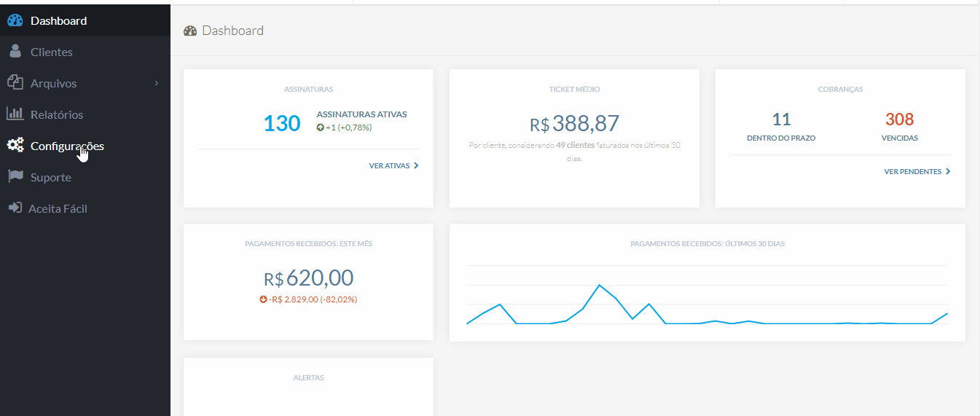The image size is (980, 416).
Task: Click the chevron next to VER PENDENTES
Action: click(948, 172)
